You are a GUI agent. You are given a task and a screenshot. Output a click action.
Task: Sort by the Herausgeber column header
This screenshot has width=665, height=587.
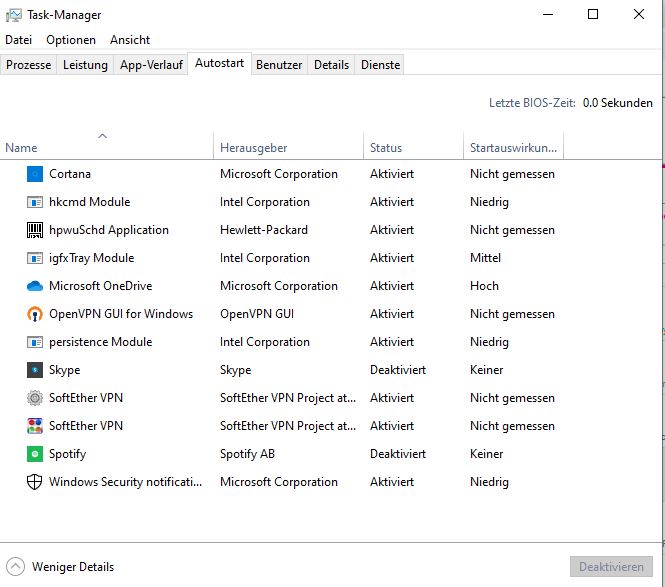288,146
